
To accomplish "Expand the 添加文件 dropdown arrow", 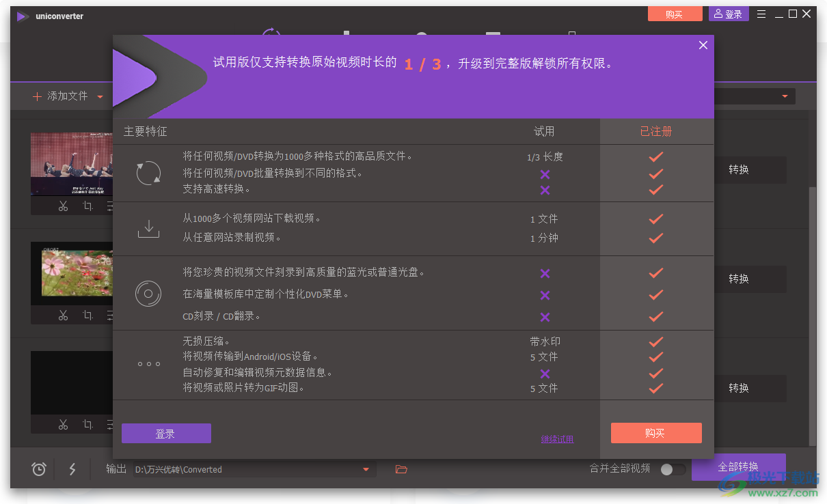I will pyautogui.click(x=100, y=96).
